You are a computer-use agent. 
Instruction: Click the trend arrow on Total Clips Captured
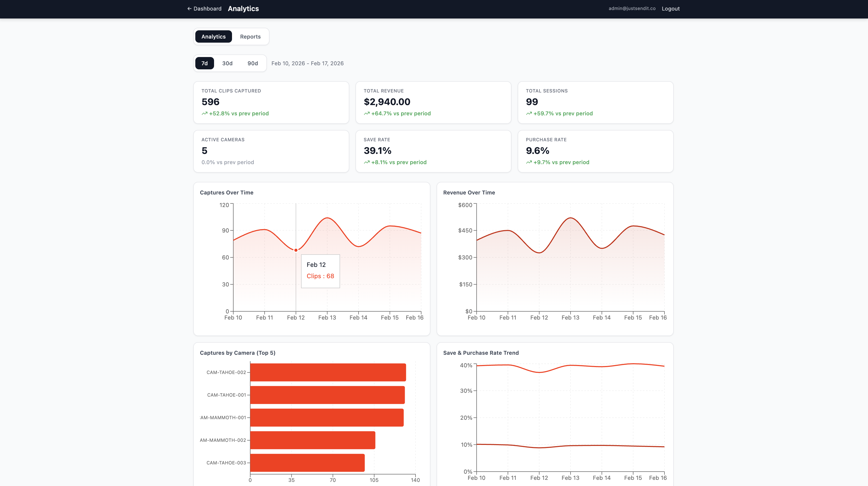click(x=205, y=113)
